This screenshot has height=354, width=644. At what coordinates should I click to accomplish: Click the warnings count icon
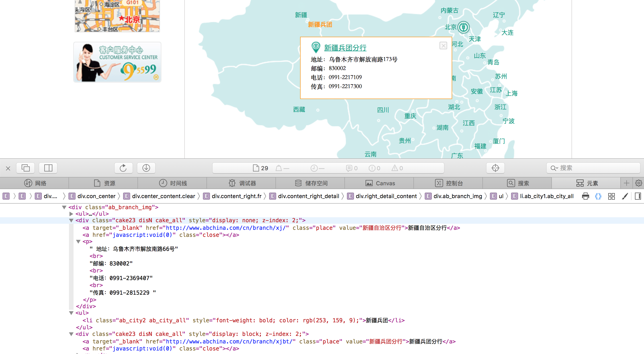[397, 168]
